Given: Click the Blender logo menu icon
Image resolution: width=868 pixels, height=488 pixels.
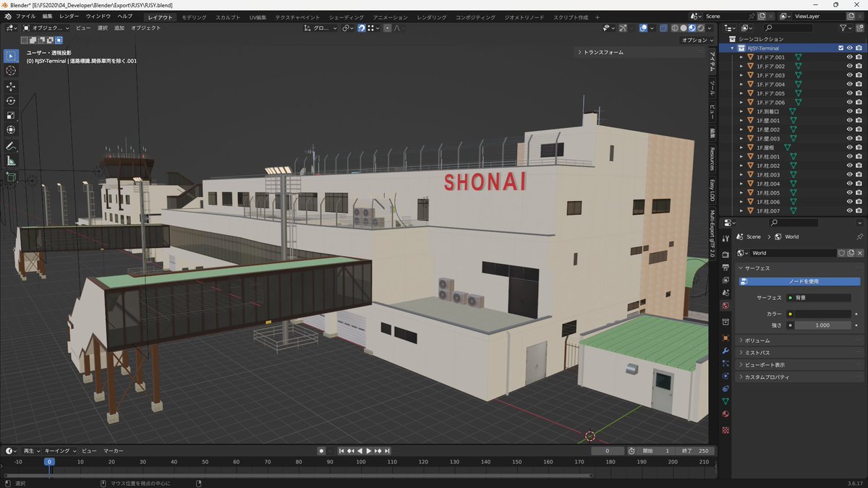Looking at the screenshot, I should point(8,16).
